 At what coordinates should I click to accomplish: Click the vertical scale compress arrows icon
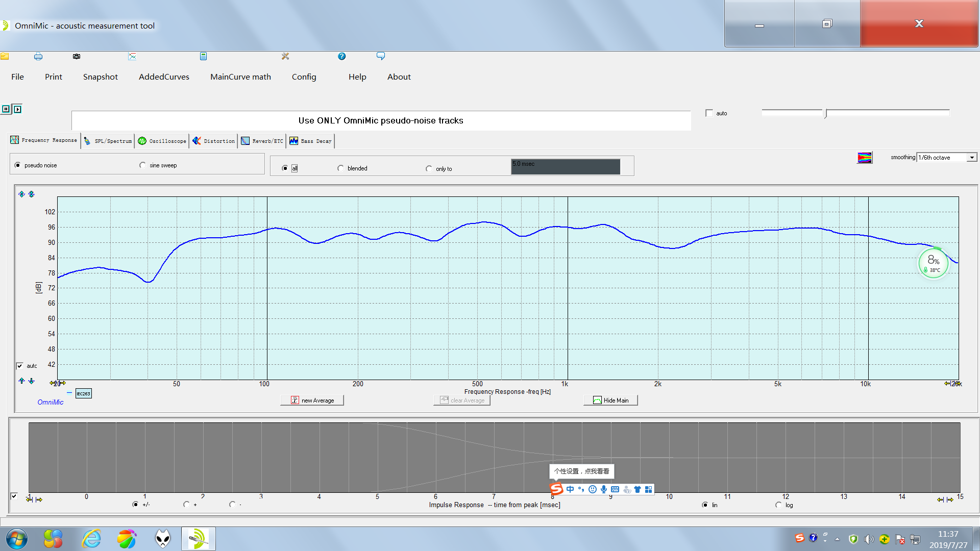pos(32,194)
